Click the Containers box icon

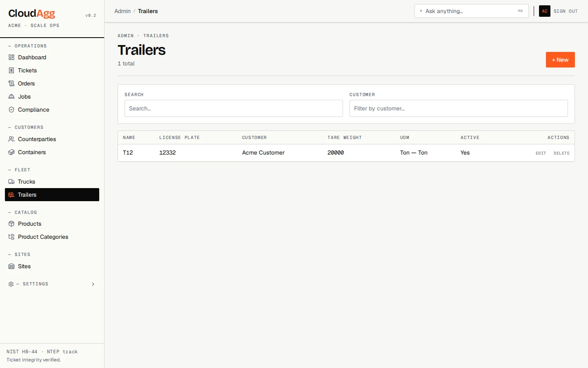[11, 152]
